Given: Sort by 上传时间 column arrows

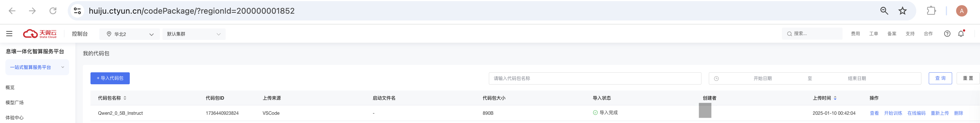Looking at the screenshot, I should tap(835, 98).
